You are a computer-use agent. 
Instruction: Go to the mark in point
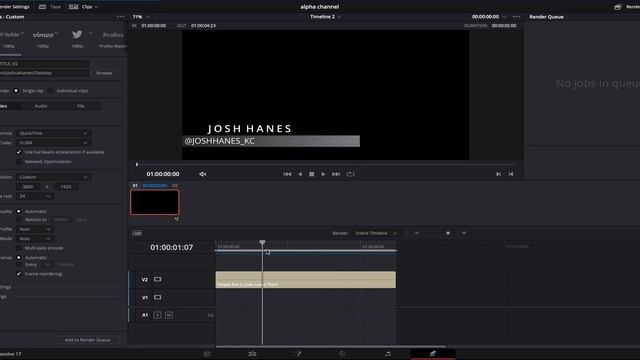tap(498, 174)
